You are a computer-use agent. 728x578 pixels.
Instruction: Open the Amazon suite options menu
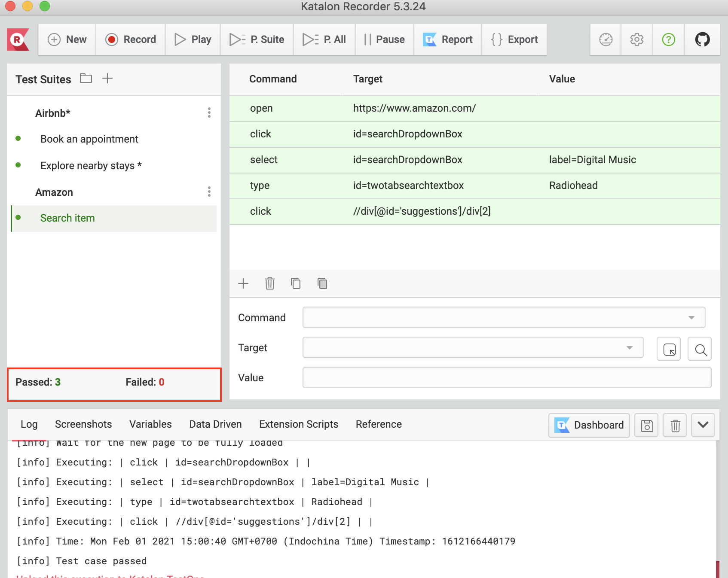[x=209, y=192]
